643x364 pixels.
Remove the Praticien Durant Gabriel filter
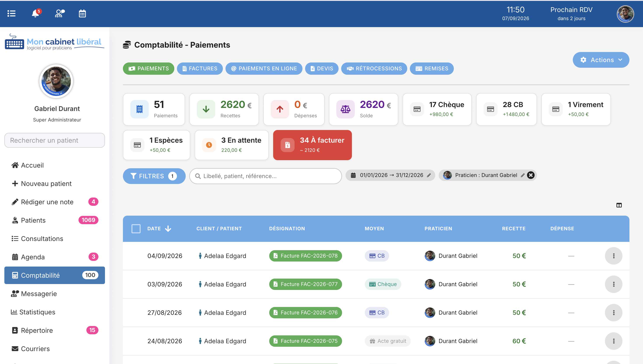pos(531,175)
